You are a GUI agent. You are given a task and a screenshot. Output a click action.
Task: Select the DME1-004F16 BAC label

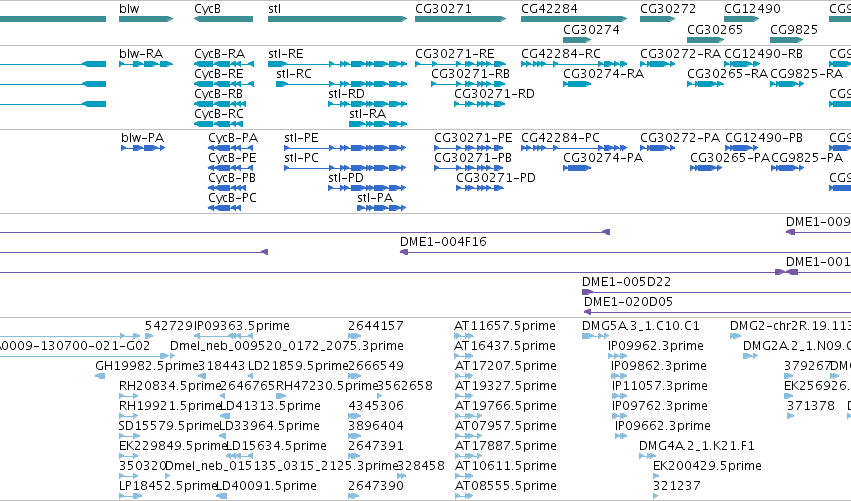click(x=443, y=242)
